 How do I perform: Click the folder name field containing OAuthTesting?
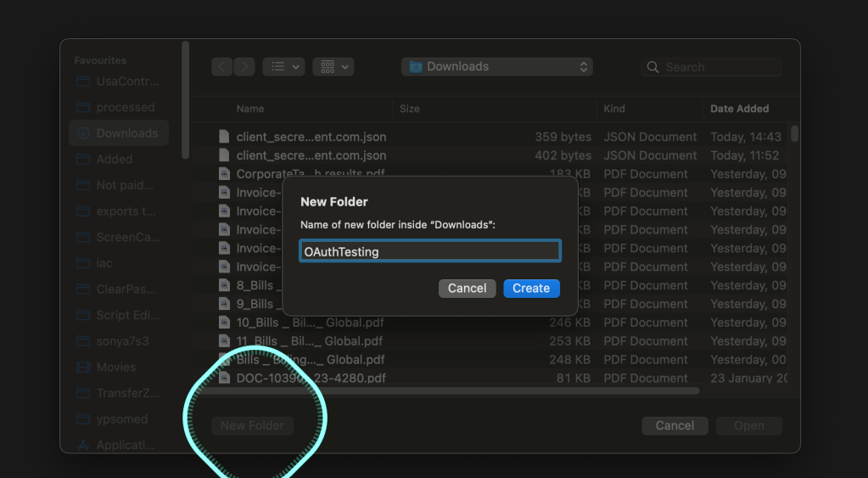pos(430,251)
